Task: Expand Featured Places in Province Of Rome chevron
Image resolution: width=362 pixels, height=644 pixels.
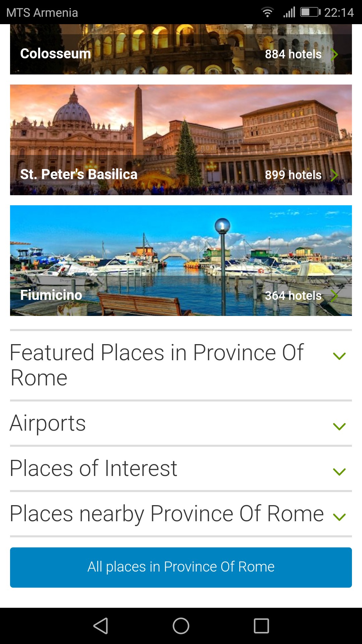Action: (339, 356)
